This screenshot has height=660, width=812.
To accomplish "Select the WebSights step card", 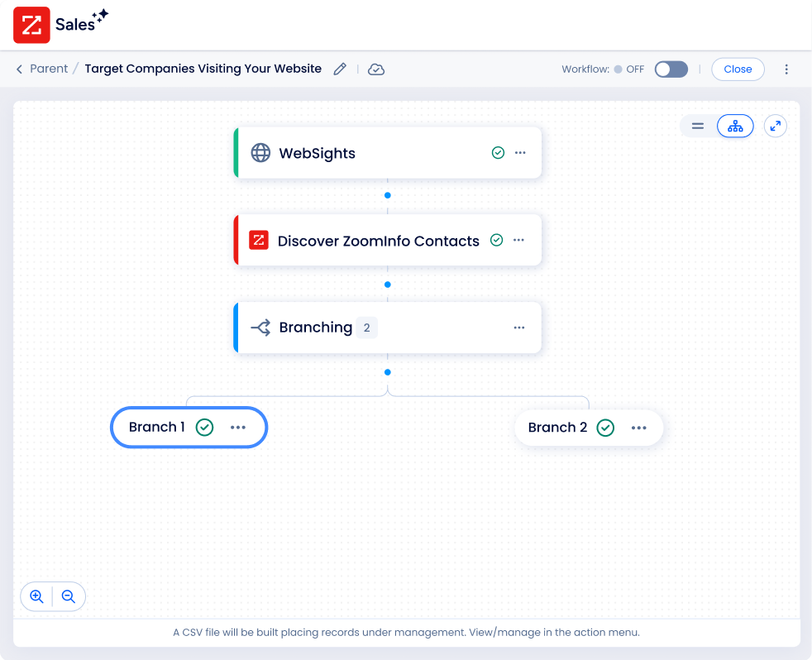I will [x=387, y=153].
